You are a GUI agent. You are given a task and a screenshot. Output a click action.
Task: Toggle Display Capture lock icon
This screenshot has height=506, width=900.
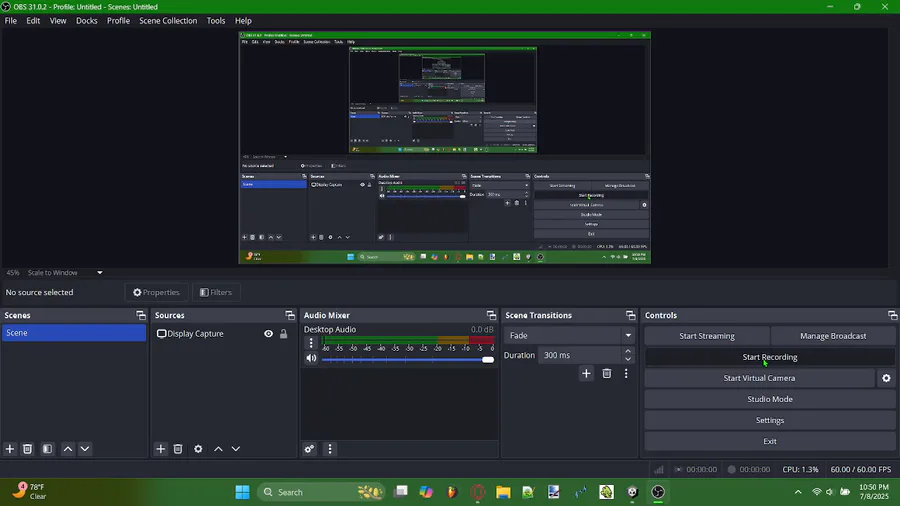pos(284,333)
